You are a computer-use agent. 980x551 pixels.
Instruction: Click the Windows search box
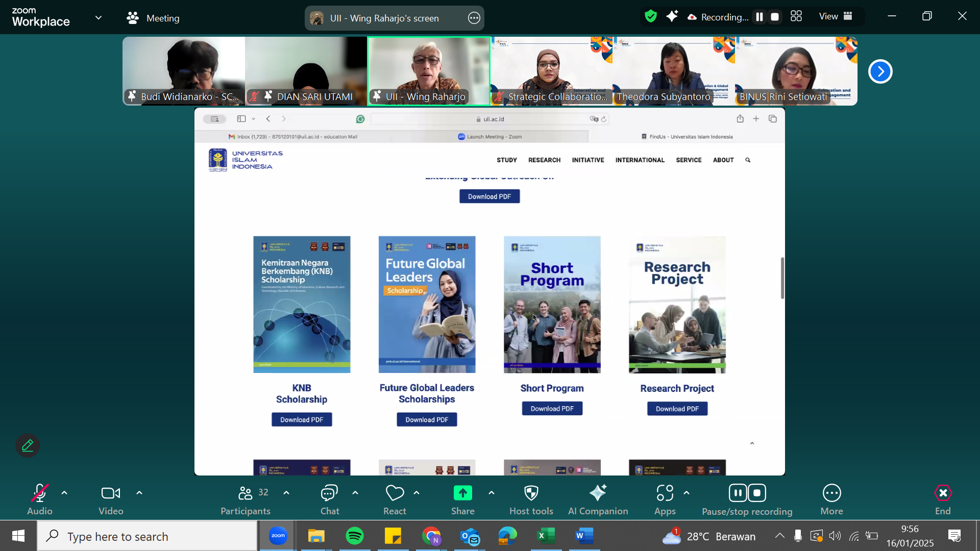click(148, 536)
